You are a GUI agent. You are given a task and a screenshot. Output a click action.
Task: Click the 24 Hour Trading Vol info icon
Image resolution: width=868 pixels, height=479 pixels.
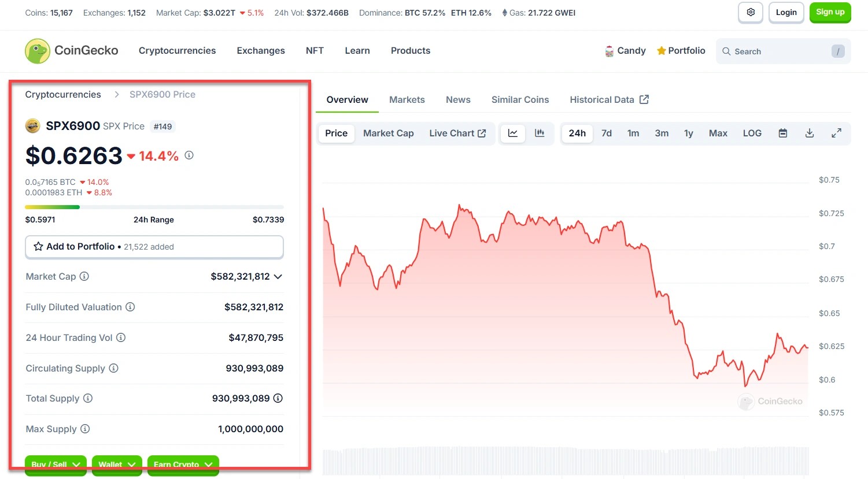coord(121,337)
